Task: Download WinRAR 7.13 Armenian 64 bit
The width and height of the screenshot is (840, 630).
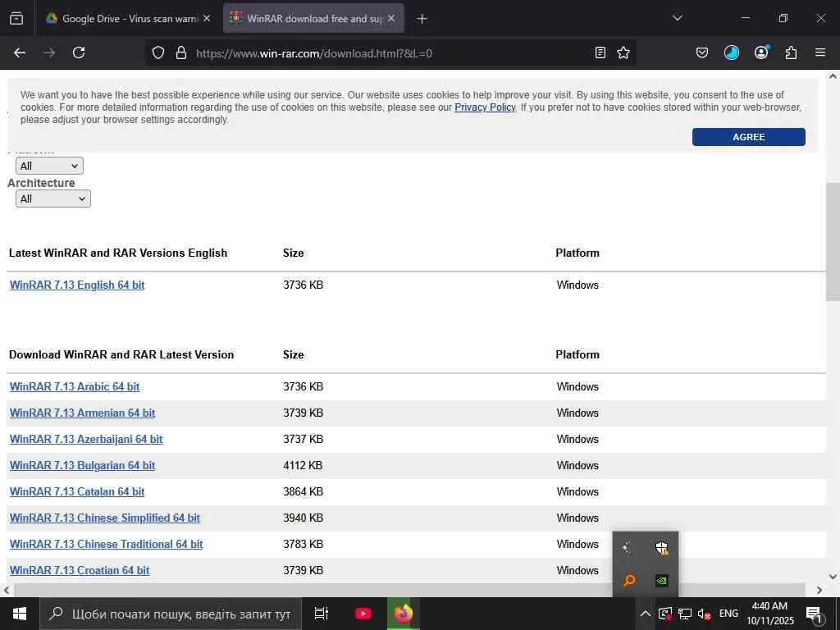Action: pos(83,413)
